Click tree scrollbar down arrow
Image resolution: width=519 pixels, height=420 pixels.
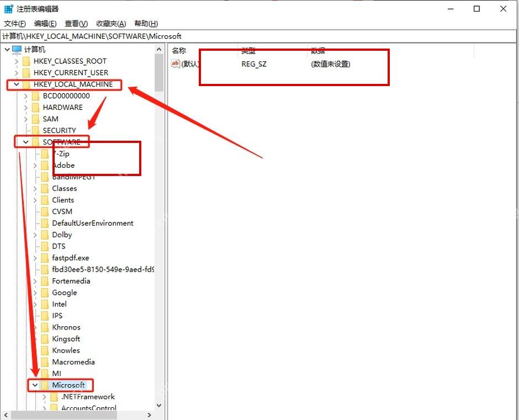coord(159,405)
